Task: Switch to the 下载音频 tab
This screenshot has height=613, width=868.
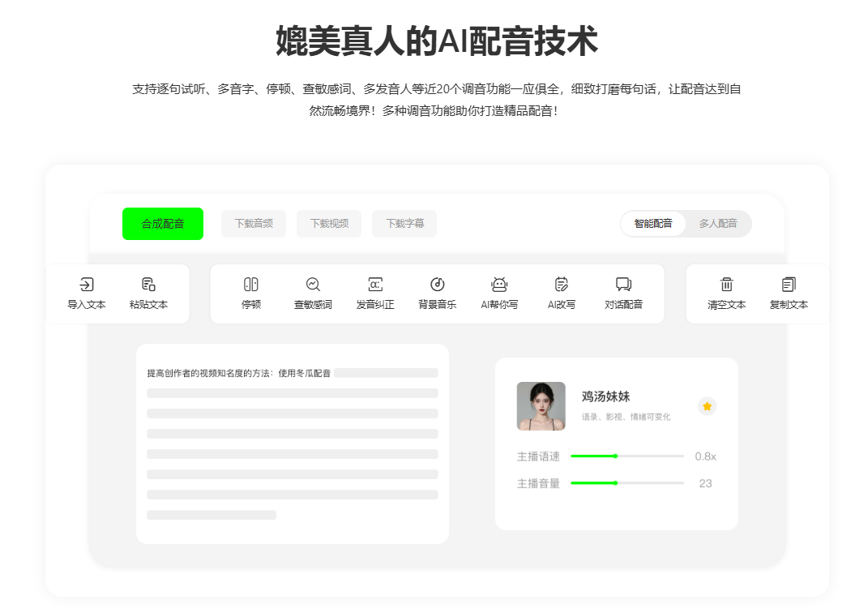Action: [x=253, y=224]
